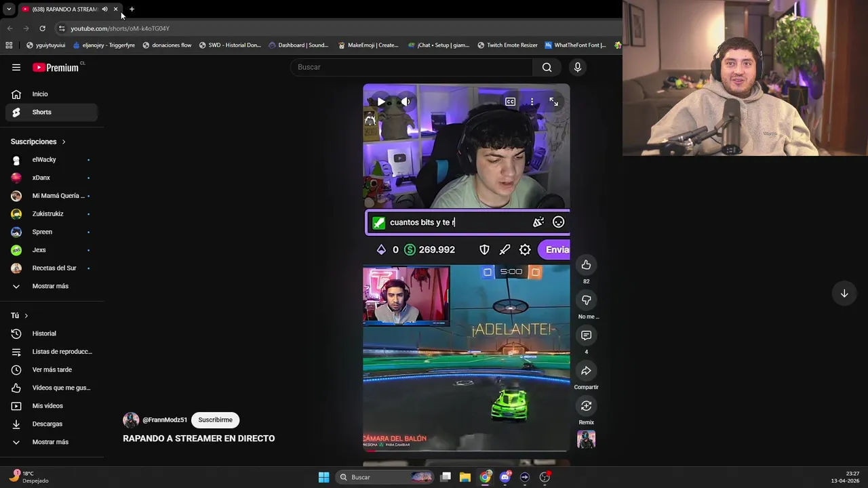Open Descargas

coord(52,424)
